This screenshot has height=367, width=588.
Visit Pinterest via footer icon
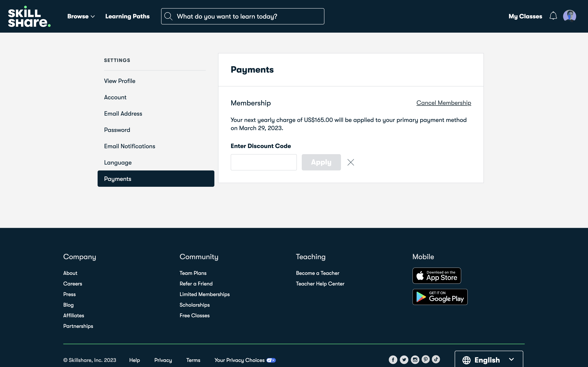tap(425, 359)
